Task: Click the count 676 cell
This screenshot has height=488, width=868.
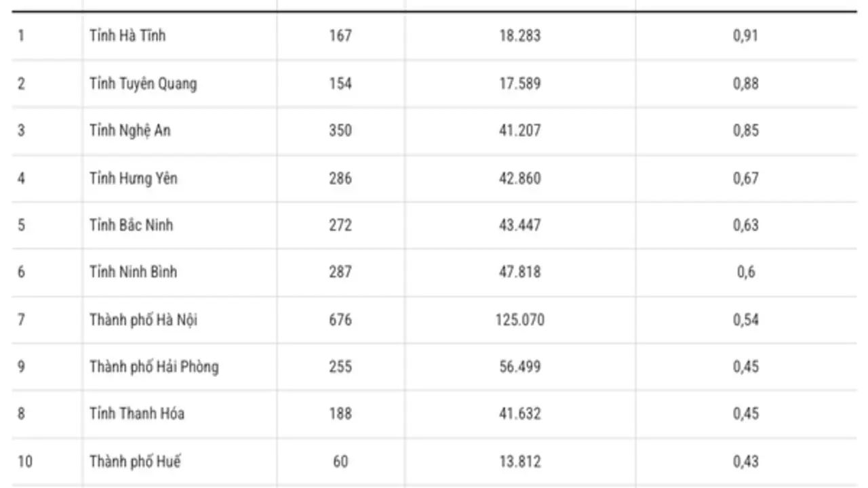Action: 340,319
